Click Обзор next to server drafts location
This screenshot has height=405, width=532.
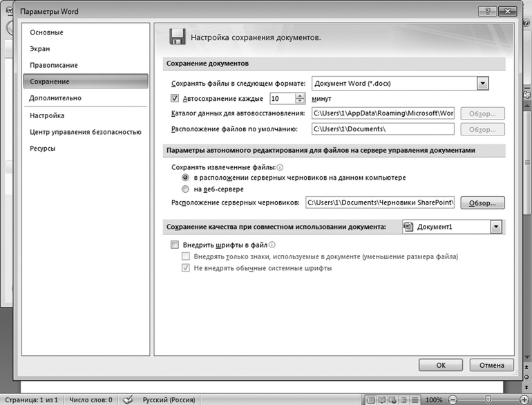pyautogui.click(x=483, y=202)
